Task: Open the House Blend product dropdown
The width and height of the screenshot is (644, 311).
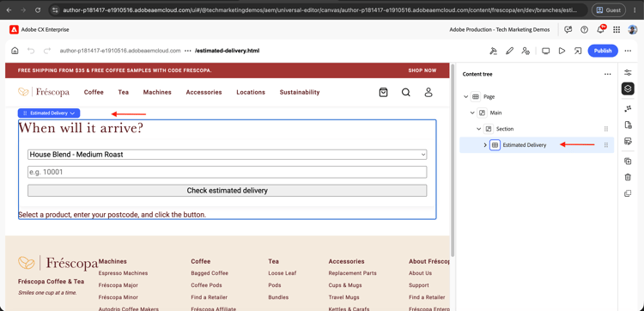Action: coord(228,155)
